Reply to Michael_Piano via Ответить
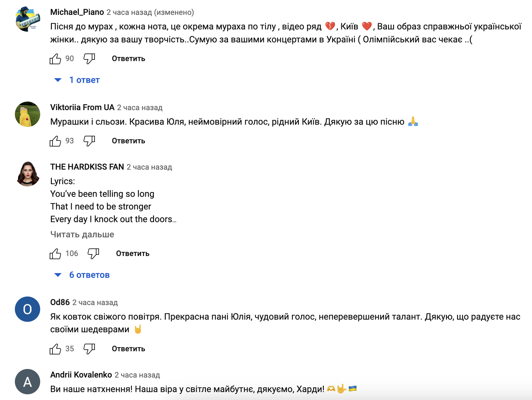Image resolution: width=532 pixels, height=400 pixels. click(128, 59)
